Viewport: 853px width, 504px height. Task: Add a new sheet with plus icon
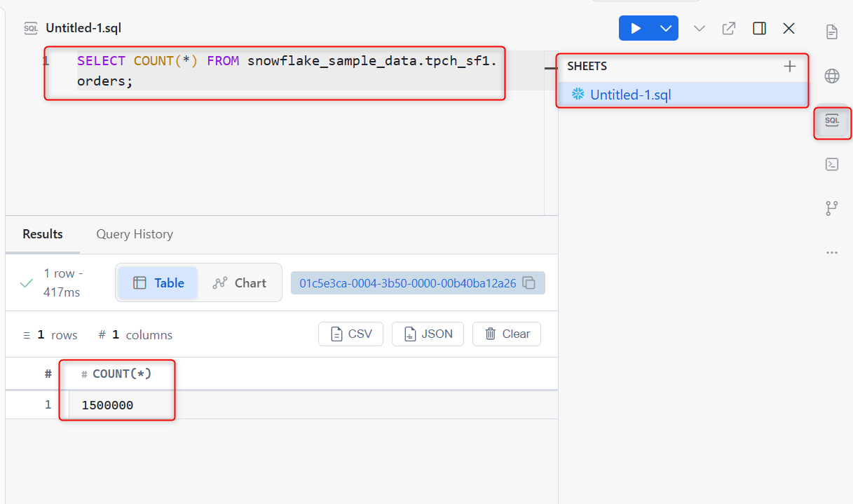coord(790,67)
